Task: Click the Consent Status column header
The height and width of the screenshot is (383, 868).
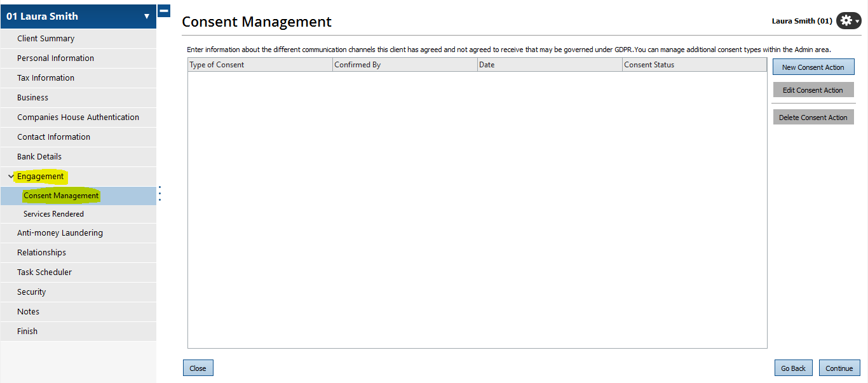Action: 694,65
